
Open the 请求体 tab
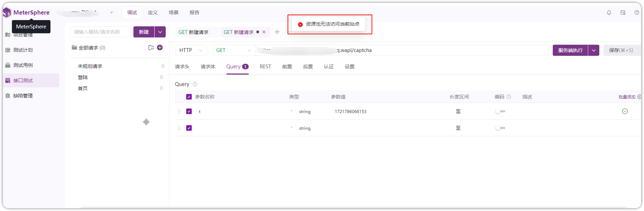tap(208, 67)
